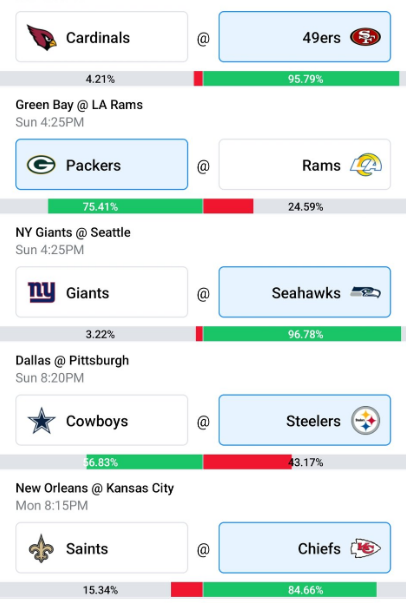Select the Saints pick box
This screenshot has width=406, height=603.
point(102,548)
